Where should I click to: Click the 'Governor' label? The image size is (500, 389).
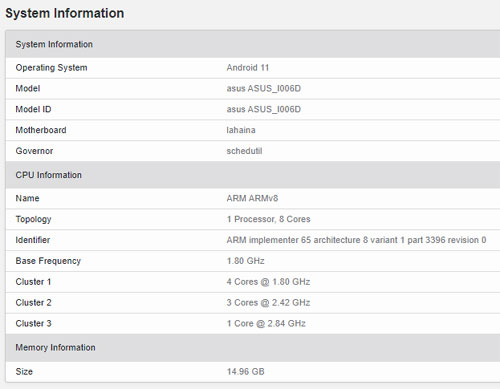click(34, 151)
